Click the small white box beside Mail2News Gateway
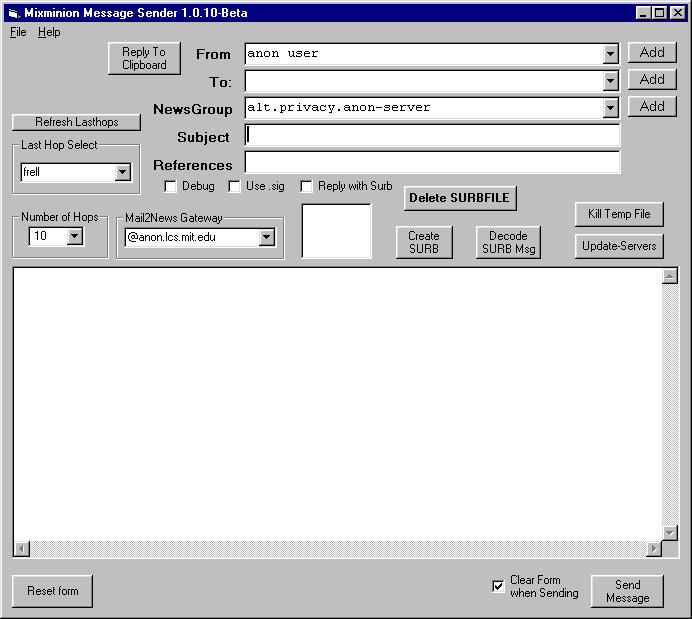 [x=337, y=231]
